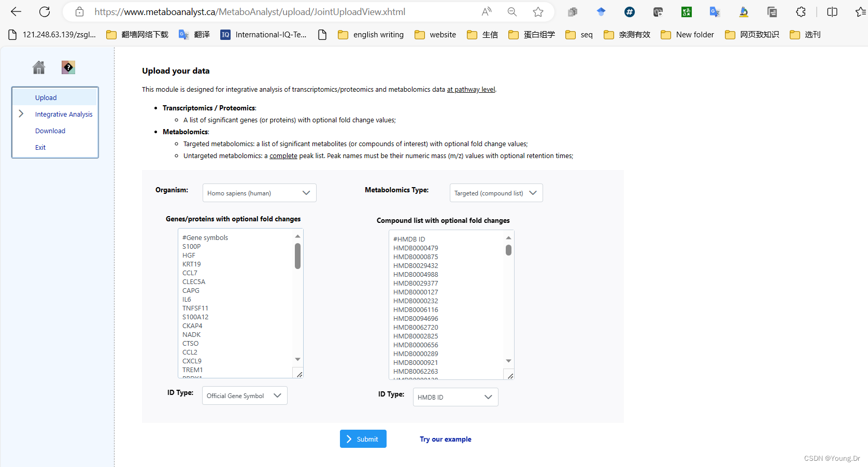Click the MetaboAnalyst home icon
868x467 pixels.
click(x=38, y=67)
